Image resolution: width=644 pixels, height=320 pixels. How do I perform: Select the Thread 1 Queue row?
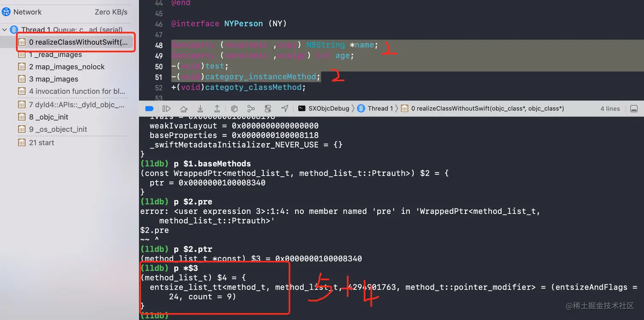click(69, 30)
